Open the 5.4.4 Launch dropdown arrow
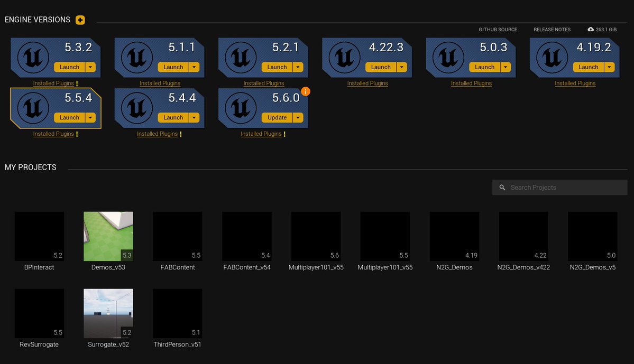634x364 pixels. 195,118
